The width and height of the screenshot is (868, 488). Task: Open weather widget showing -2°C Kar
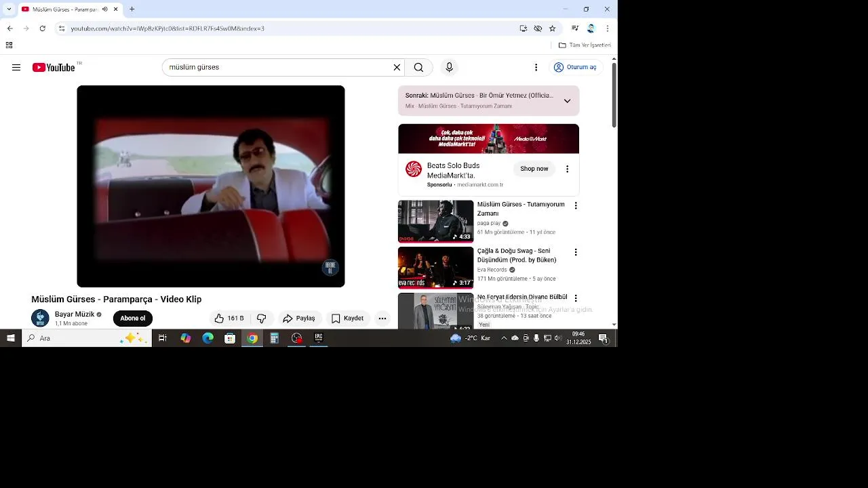pos(471,338)
